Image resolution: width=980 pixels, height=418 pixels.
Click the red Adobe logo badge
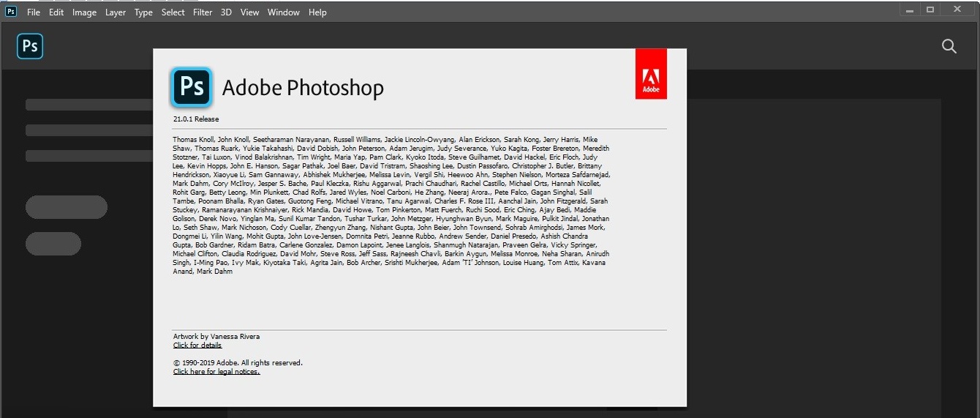pos(651,74)
